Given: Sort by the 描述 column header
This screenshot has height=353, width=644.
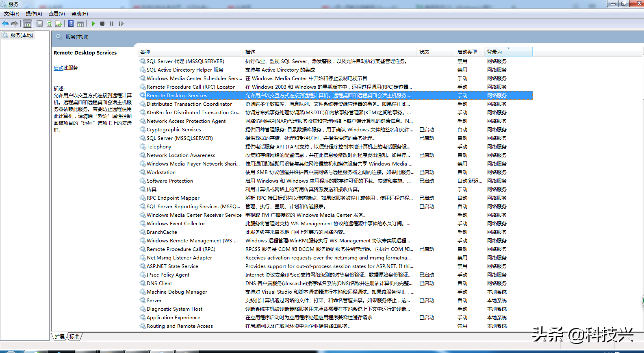Looking at the screenshot, I should tap(330, 52).
